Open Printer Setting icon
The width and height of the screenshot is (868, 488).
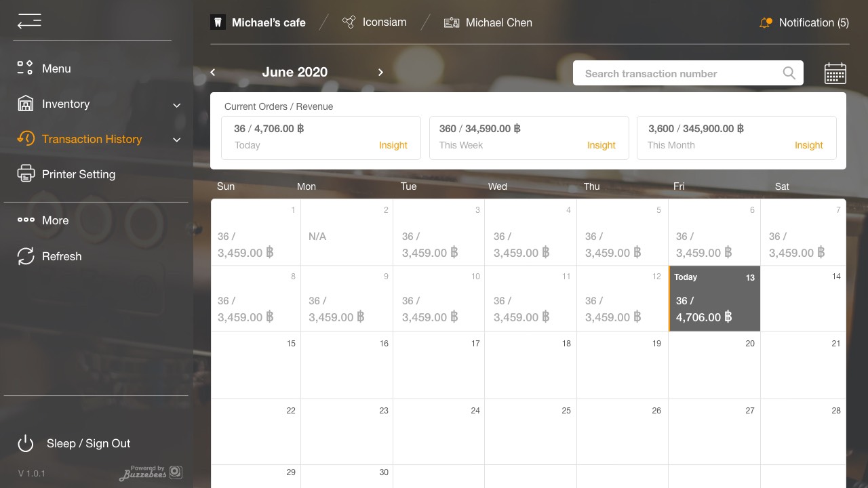(x=26, y=174)
